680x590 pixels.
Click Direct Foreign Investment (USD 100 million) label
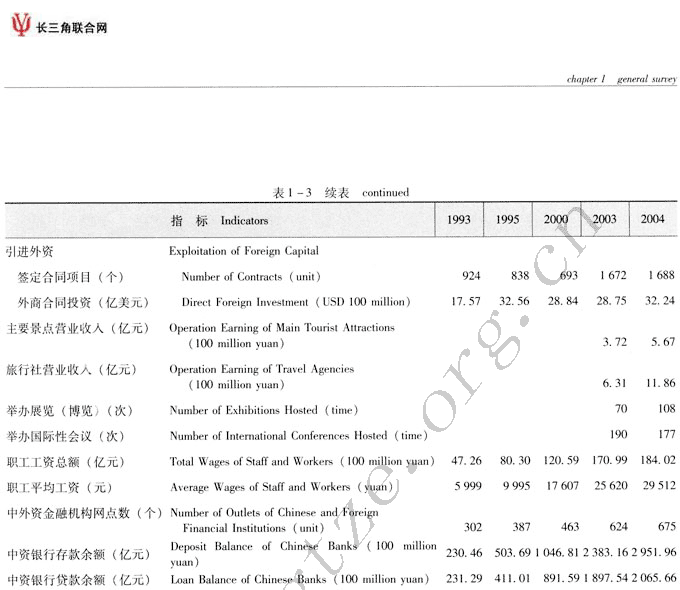(x=296, y=302)
